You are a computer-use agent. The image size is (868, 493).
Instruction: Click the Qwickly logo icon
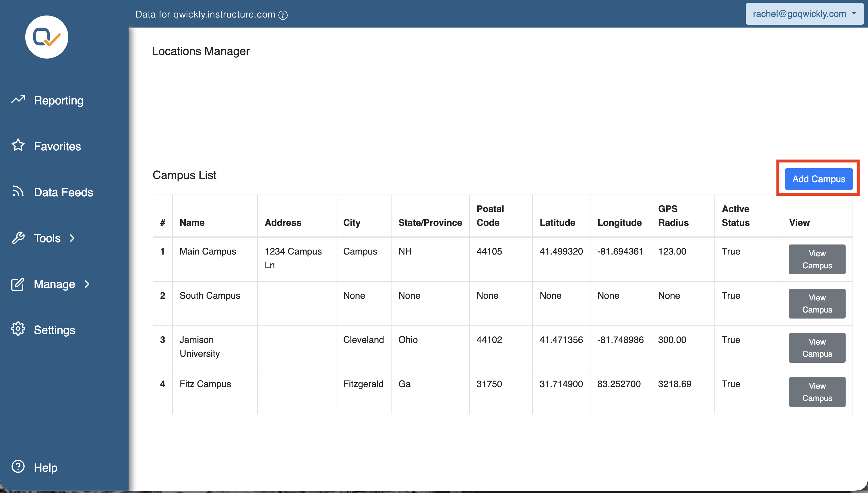(47, 37)
